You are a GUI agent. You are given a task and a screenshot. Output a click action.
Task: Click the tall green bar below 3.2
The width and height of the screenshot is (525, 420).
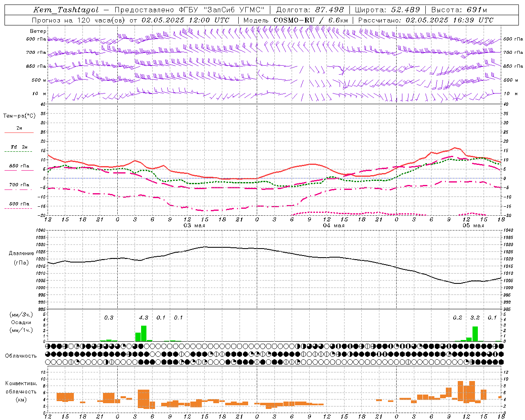click(475, 334)
